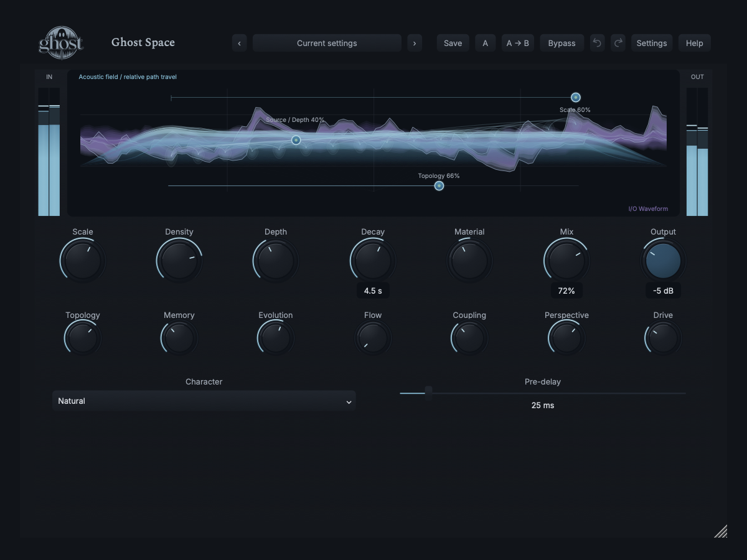Click the Depth knob
Viewport: 747px width, 560px height.
pos(276,261)
